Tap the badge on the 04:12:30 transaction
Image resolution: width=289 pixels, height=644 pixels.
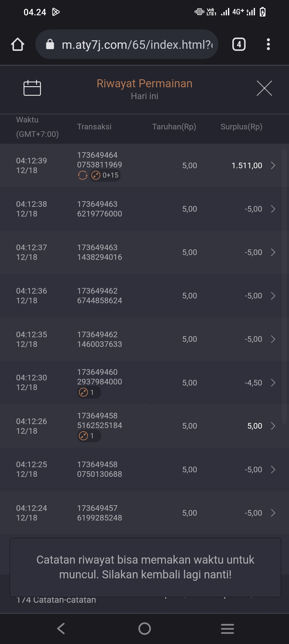(x=89, y=392)
